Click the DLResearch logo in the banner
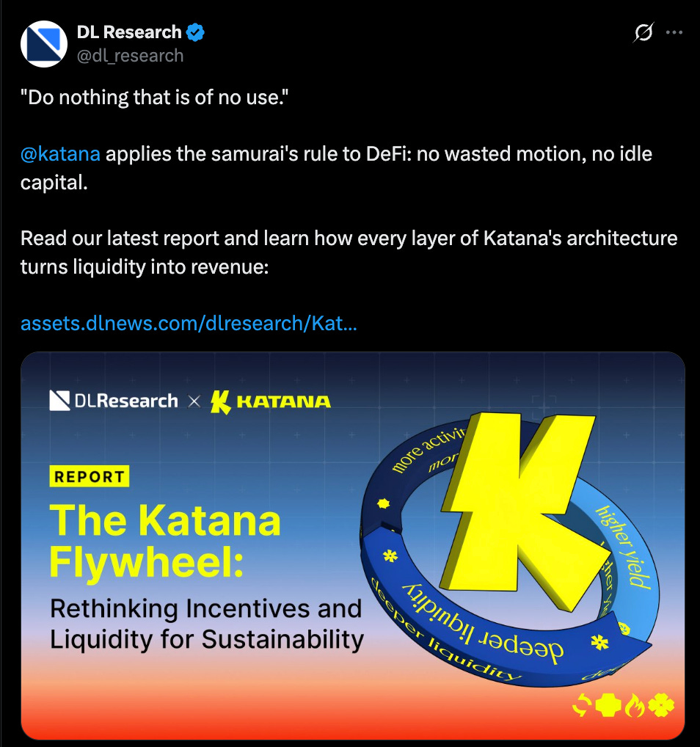The height and width of the screenshot is (747, 700). pyautogui.click(x=114, y=401)
